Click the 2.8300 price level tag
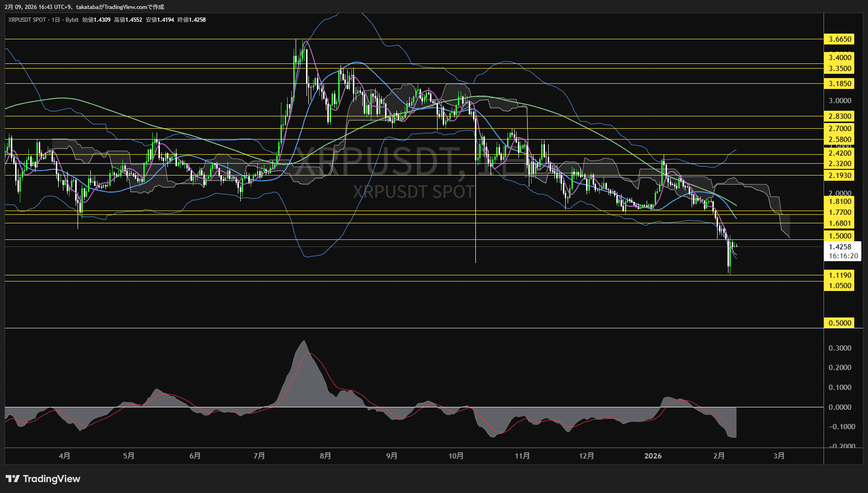 point(840,116)
